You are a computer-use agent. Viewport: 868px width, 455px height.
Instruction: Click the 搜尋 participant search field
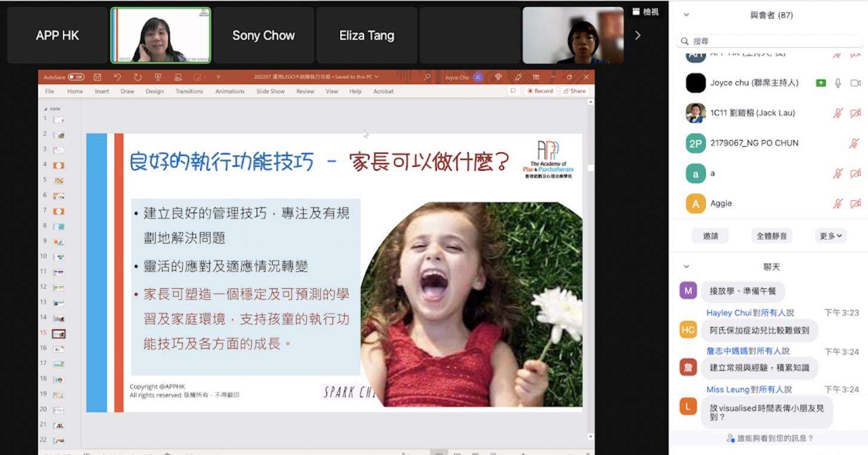pos(768,41)
